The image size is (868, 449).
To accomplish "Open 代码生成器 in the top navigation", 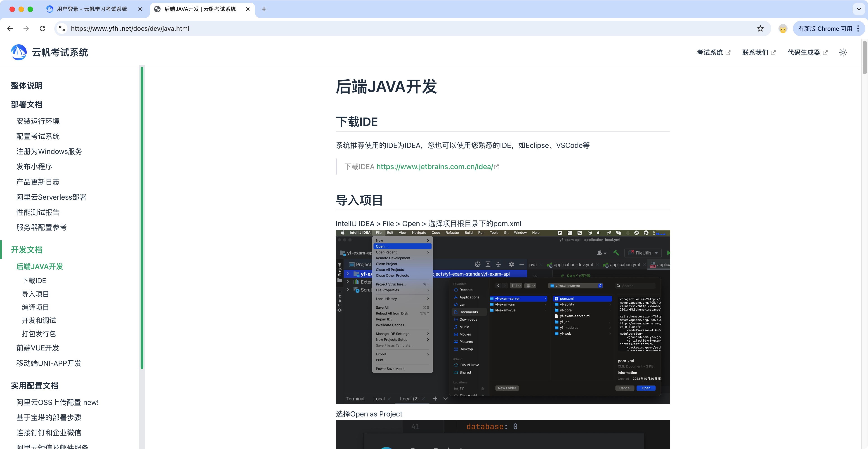I will pyautogui.click(x=804, y=52).
